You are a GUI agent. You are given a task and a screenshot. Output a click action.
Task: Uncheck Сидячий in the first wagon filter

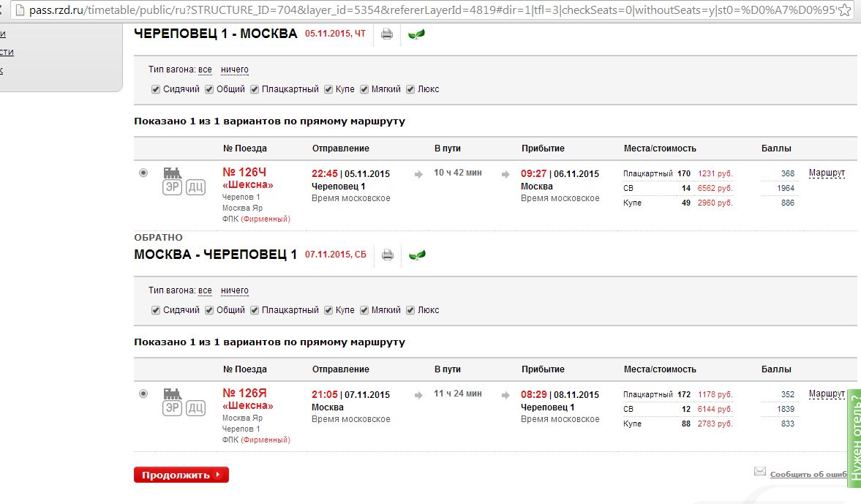coord(155,89)
